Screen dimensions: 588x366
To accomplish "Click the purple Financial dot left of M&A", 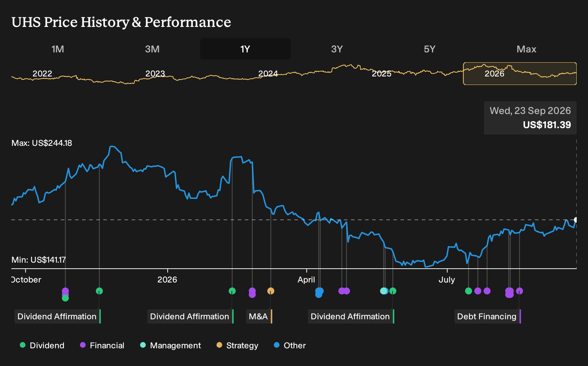I will tap(252, 292).
